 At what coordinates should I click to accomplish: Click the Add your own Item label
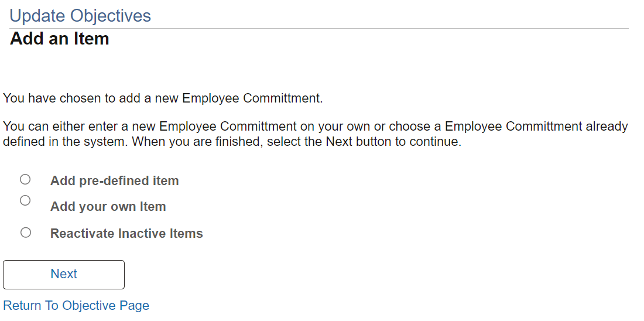tap(108, 206)
